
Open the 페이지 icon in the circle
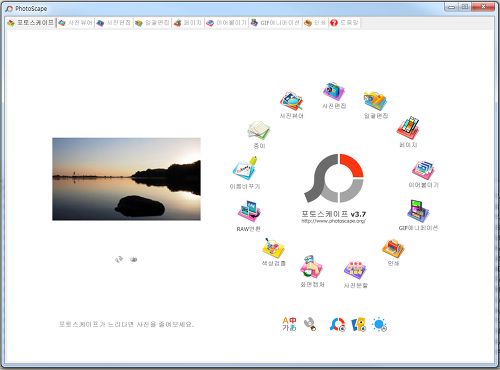click(408, 128)
